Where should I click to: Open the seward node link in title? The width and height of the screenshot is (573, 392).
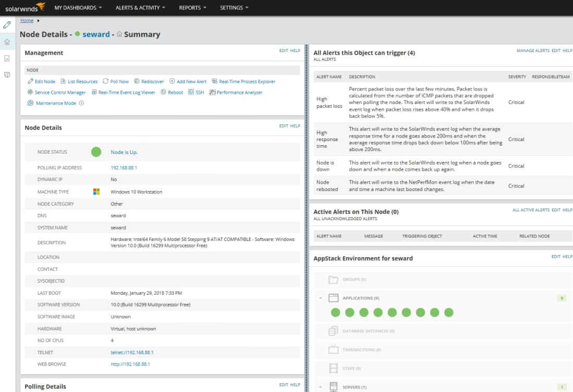coord(96,34)
